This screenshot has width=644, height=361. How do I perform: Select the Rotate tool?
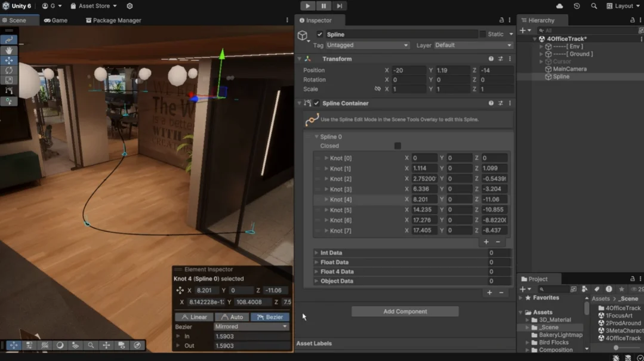point(8,70)
